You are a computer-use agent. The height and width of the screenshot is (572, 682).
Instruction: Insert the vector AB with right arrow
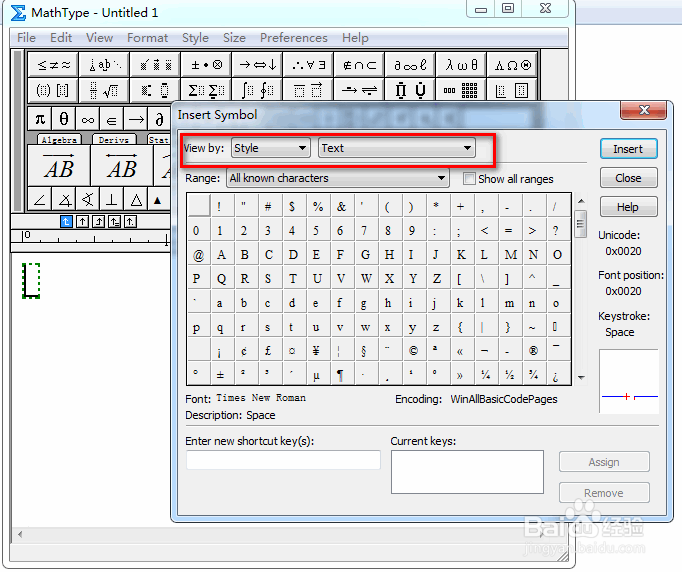coord(59,166)
